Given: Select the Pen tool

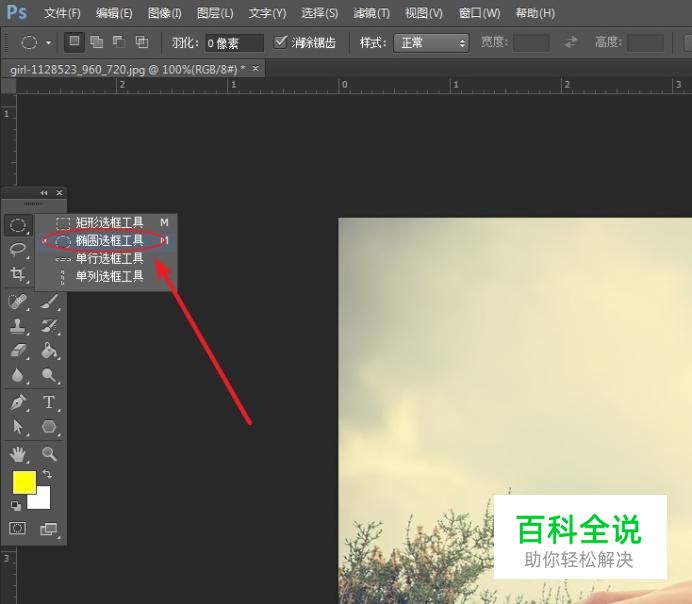Looking at the screenshot, I should coord(18,402).
